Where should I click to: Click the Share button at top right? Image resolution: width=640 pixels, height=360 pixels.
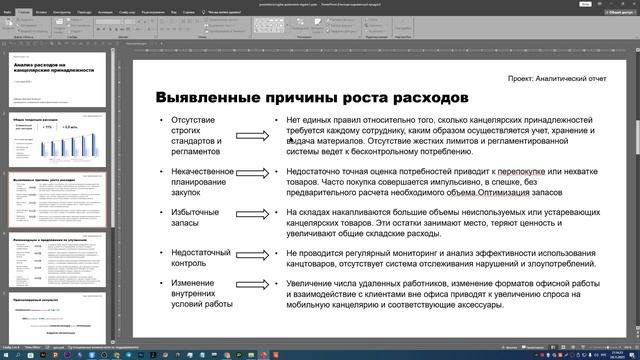point(620,12)
